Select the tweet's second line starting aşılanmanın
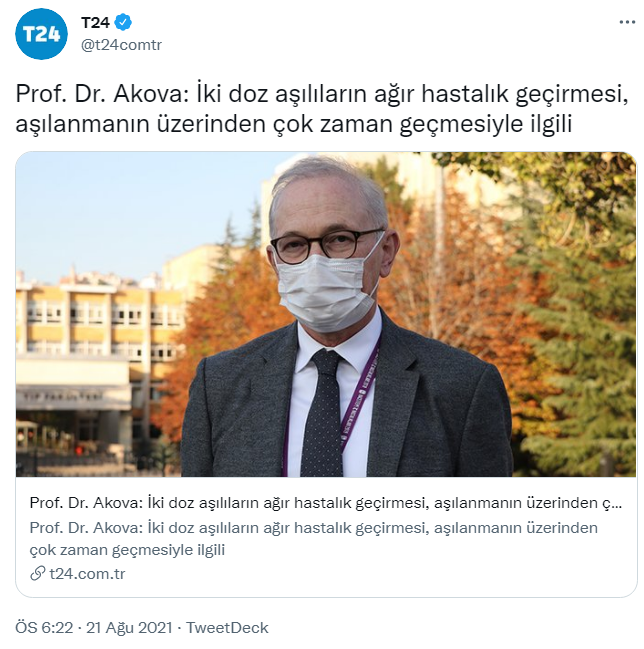The height and width of the screenshot is (649, 644). point(293,124)
